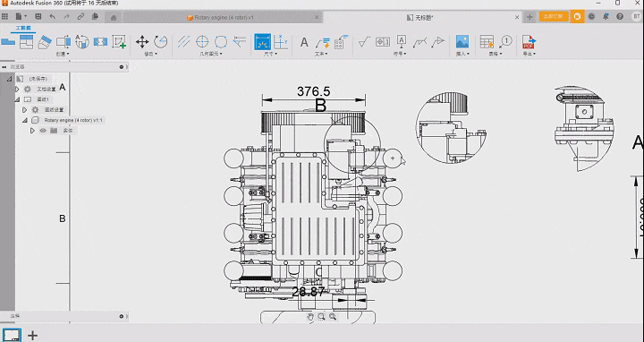644x342 pixels.
Task: Select the Edge Extension tool
Action: pyautogui.click(x=240, y=42)
